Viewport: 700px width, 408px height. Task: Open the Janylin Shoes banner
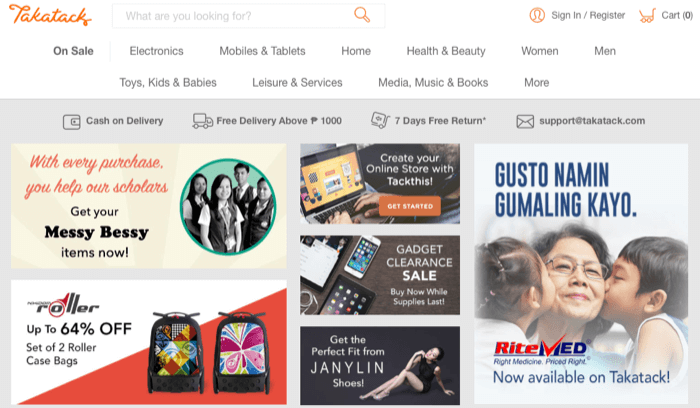point(380,365)
